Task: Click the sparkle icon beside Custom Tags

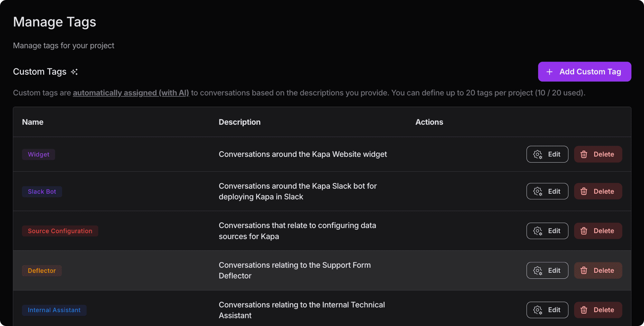Action: point(74,72)
